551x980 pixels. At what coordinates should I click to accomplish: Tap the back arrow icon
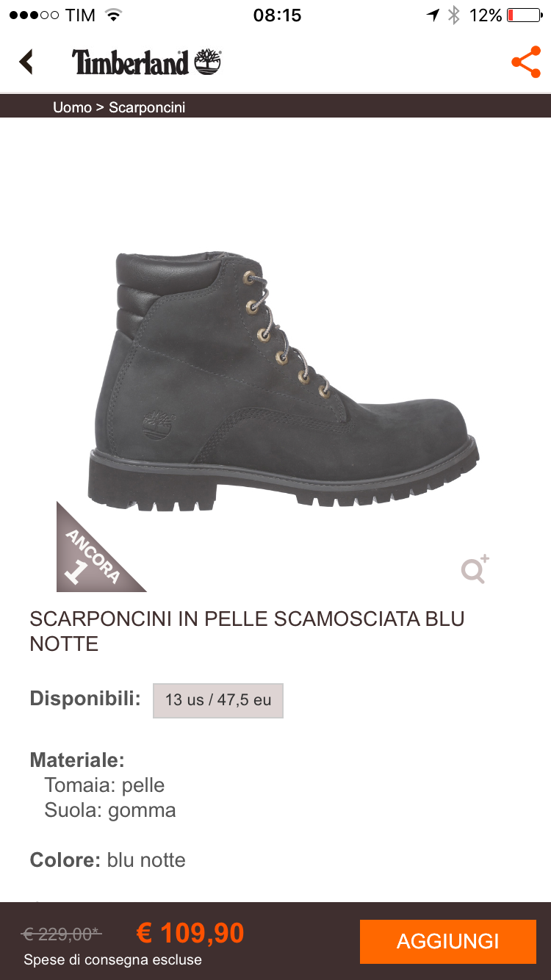pos(26,62)
